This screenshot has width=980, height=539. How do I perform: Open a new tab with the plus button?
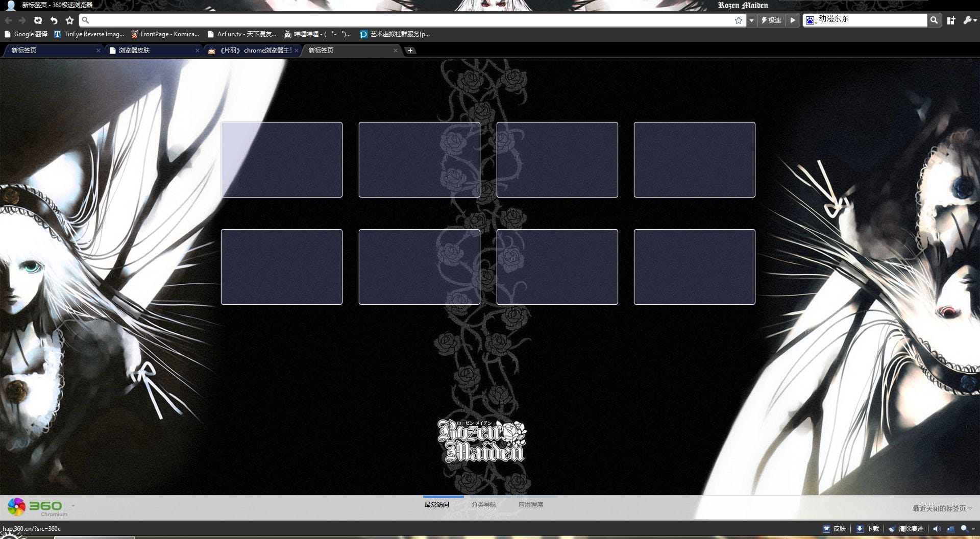(x=410, y=51)
